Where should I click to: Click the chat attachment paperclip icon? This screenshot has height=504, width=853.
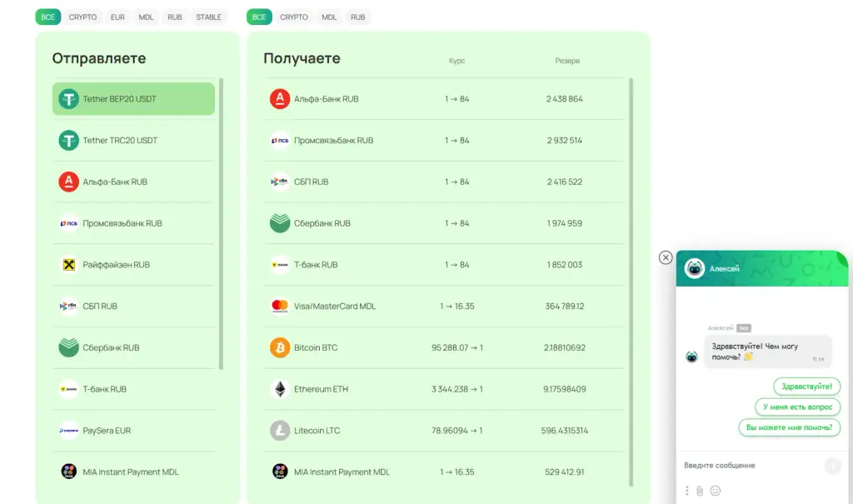700,491
